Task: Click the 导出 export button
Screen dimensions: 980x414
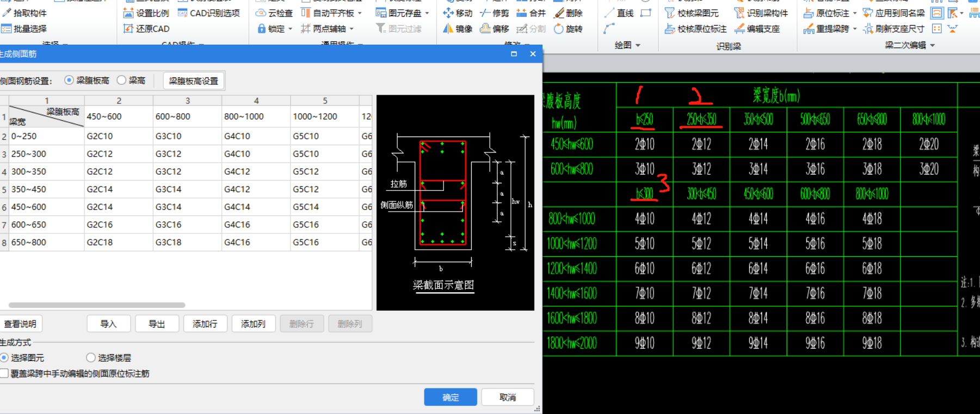Action: click(x=157, y=324)
